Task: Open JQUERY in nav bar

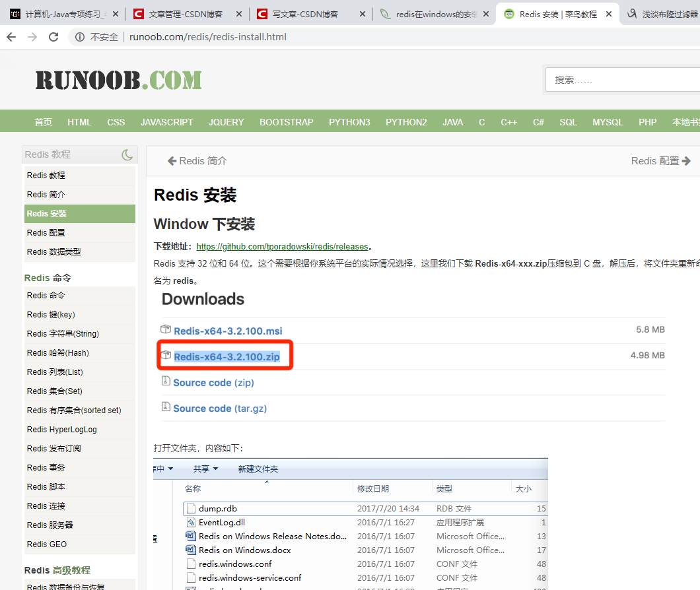Action: point(227,122)
